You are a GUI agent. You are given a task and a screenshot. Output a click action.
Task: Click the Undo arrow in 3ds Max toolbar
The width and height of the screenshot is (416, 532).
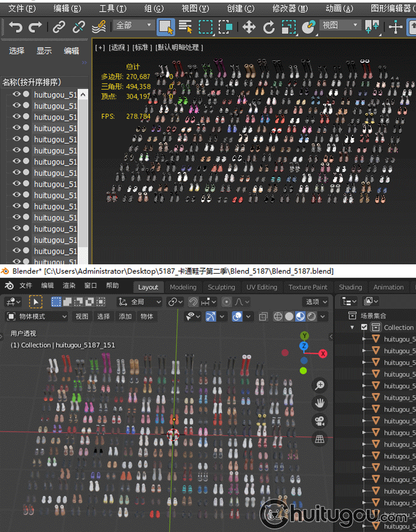[16, 27]
